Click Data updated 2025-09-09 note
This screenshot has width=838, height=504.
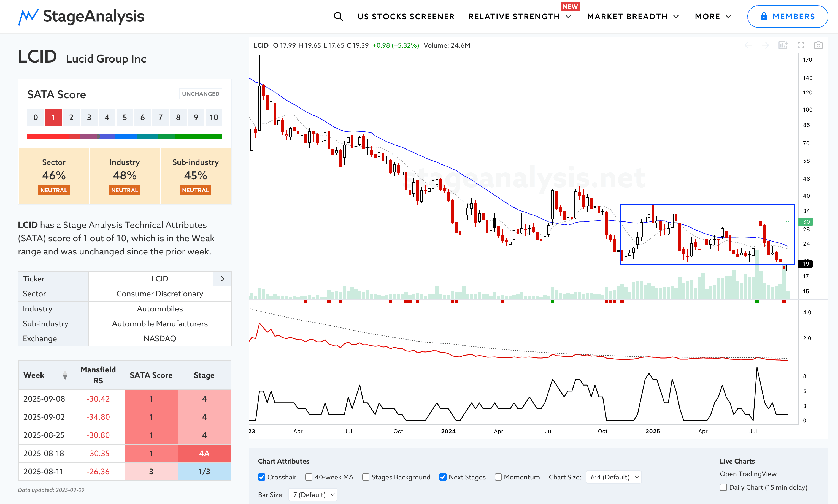pos(51,490)
